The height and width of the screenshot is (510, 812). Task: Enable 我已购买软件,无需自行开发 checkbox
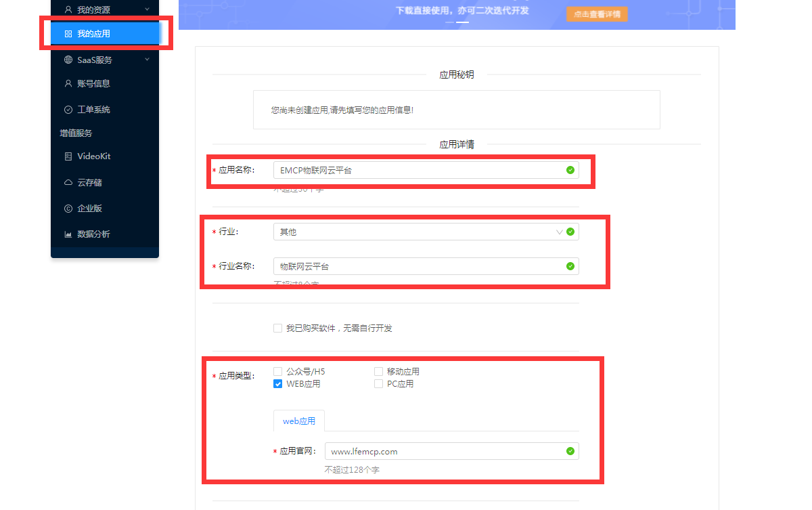[x=277, y=328]
